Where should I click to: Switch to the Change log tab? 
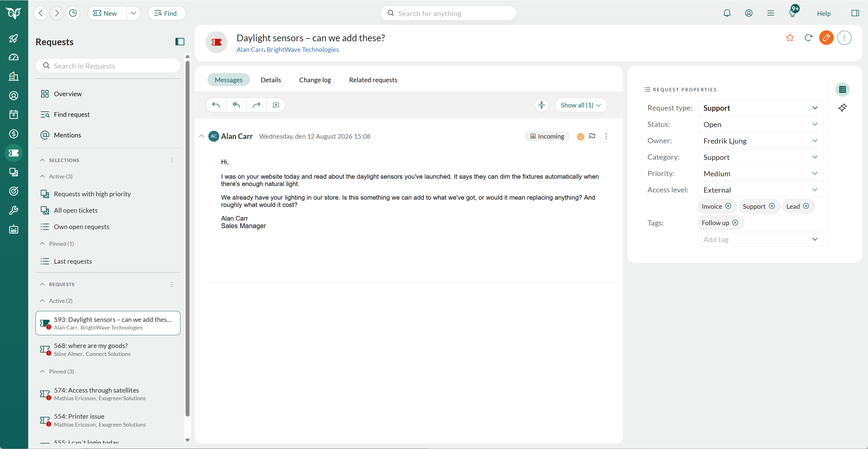point(315,80)
